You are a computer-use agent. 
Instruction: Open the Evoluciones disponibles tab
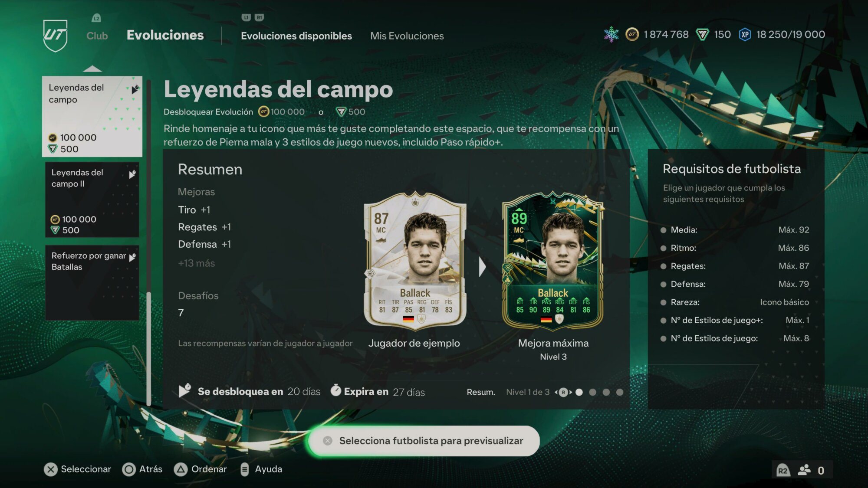[x=296, y=36]
